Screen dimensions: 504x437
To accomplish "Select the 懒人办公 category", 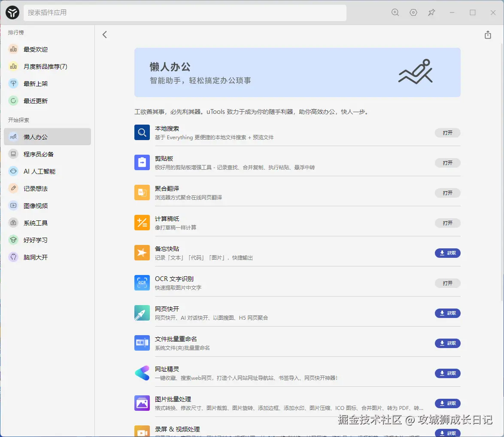I will 48,137.
